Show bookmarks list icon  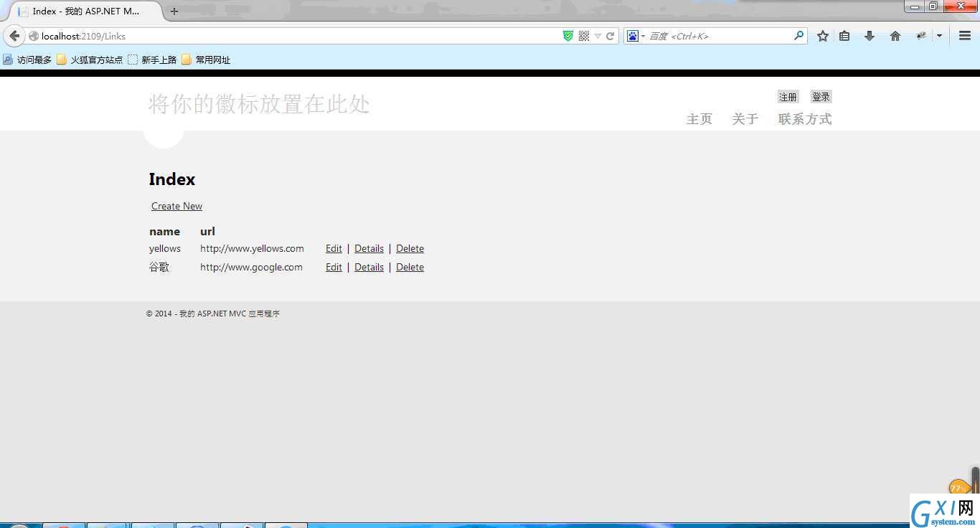844,36
